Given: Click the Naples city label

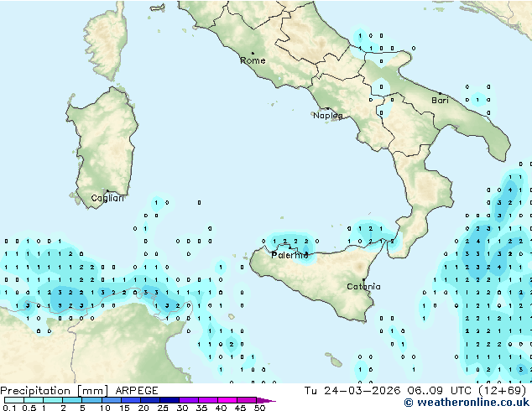Looking at the screenshot, I should tap(328, 116).
